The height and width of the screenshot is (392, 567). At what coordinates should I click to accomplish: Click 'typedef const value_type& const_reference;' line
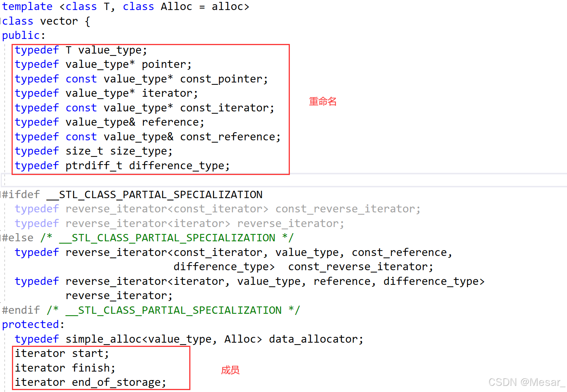(148, 137)
